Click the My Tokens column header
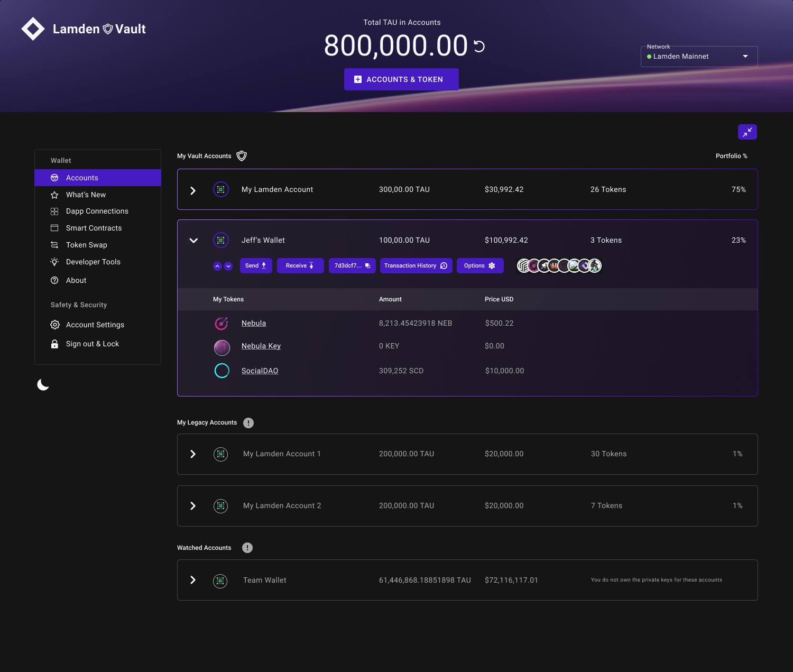Screen dimensions: 793x672 [228, 299]
